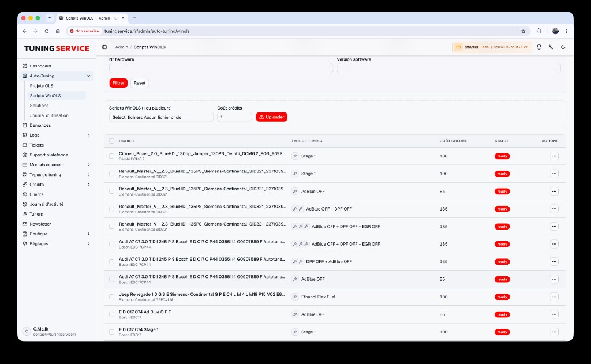Click Demandes sidebar icon
Viewport: 591px width, 364px height.
25,125
